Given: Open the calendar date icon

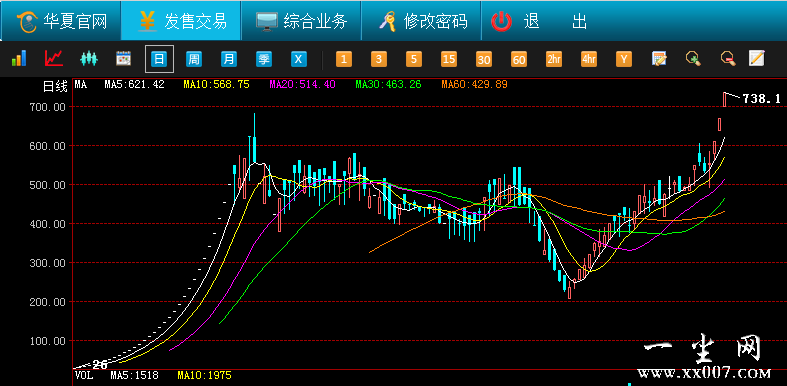Looking at the screenshot, I should [x=123, y=59].
